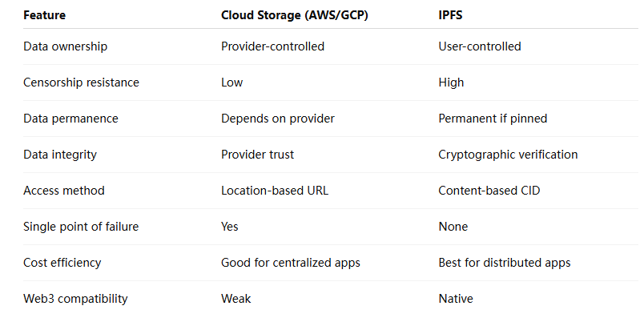Click the Cost efficiency row label

pos(62,263)
